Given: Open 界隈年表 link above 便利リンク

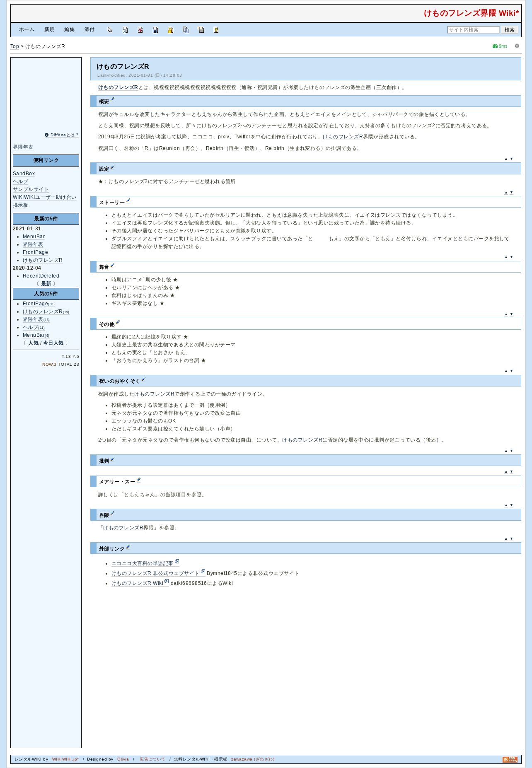Looking at the screenshot, I should click(23, 147).
